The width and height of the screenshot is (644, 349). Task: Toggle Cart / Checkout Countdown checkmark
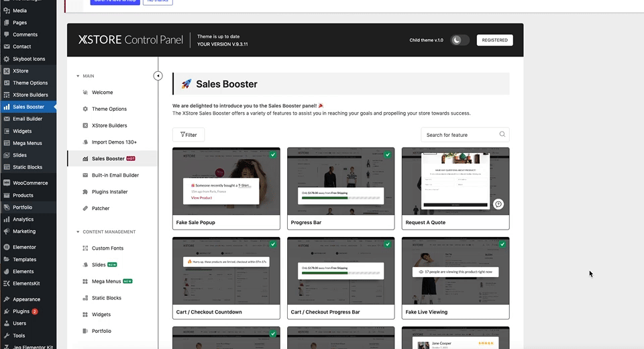273,244
